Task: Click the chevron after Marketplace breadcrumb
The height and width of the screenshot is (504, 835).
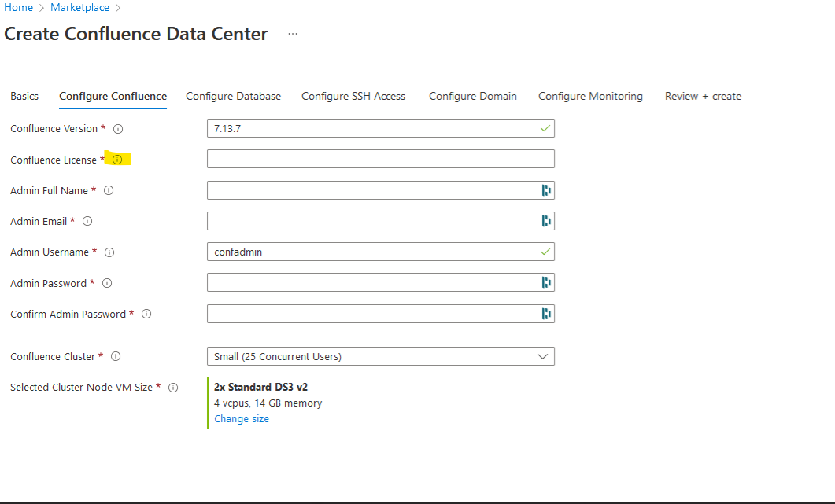Action: (119, 7)
